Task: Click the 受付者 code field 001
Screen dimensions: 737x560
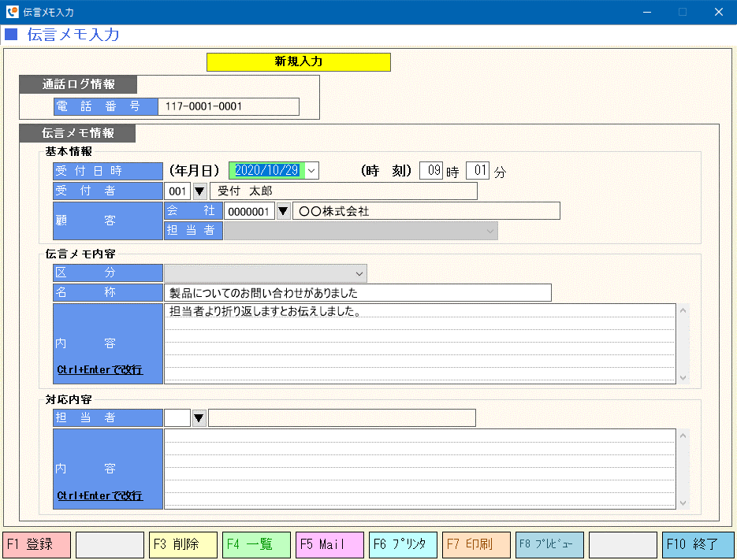Action: click(177, 191)
